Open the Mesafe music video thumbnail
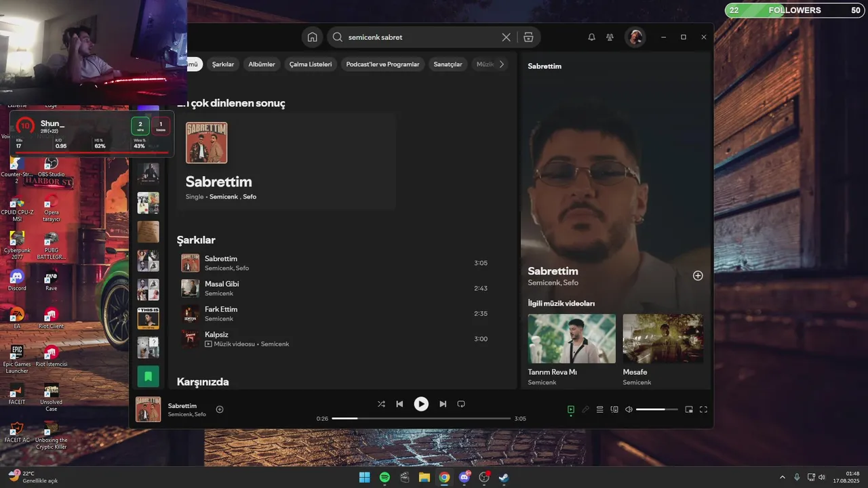868x488 pixels. 663,338
